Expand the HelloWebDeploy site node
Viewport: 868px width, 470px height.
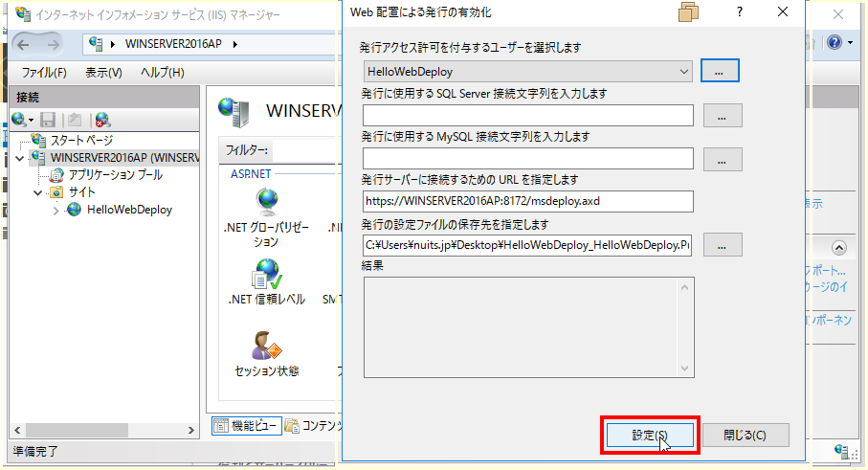[56, 211]
